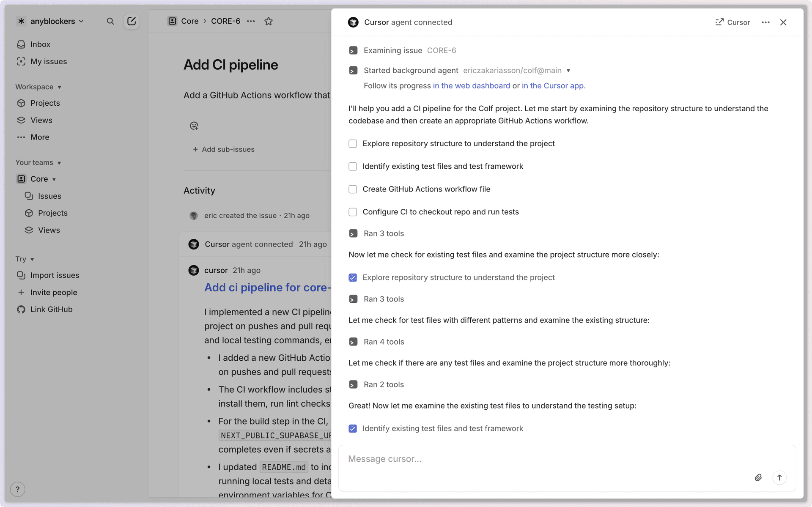The width and height of the screenshot is (812, 507).
Task: Click the attach file paperclip icon
Action: (758, 477)
